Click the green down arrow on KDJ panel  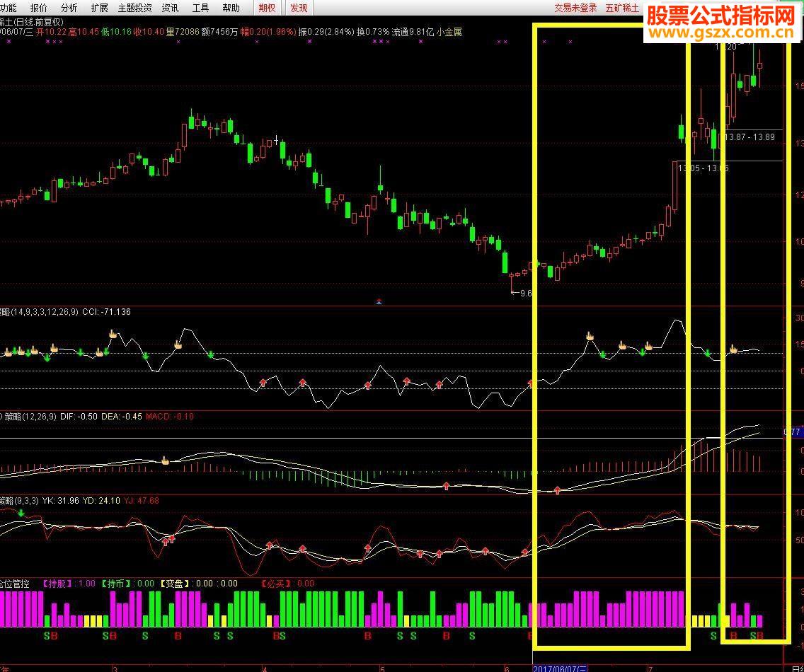(x=21, y=512)
